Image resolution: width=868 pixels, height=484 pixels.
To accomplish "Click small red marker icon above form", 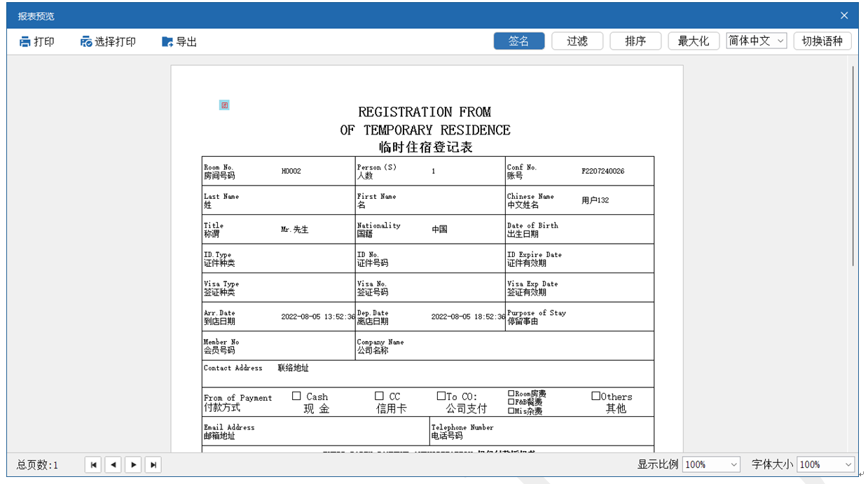I will pyautogui.click(x=224, y=105).
